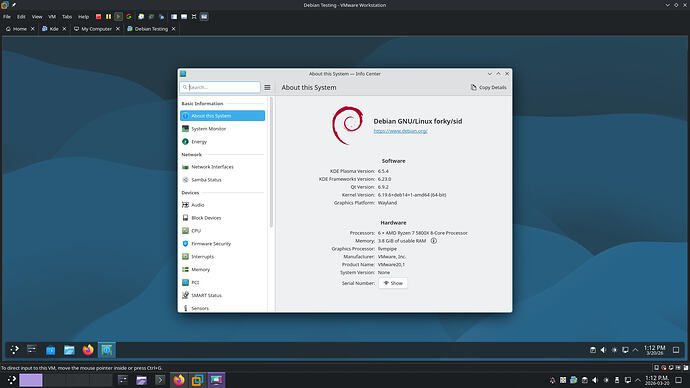The height and width of the screenshot is (388, 690).
Task: Open the Info Center hamburger menu
Action: coord(267,88)
